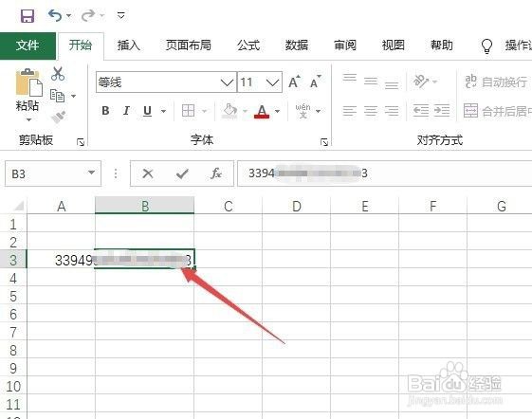The image size is (532, 419).
Task: Switch to the 插入 (Insert) tab
Action: pos(129,46)
